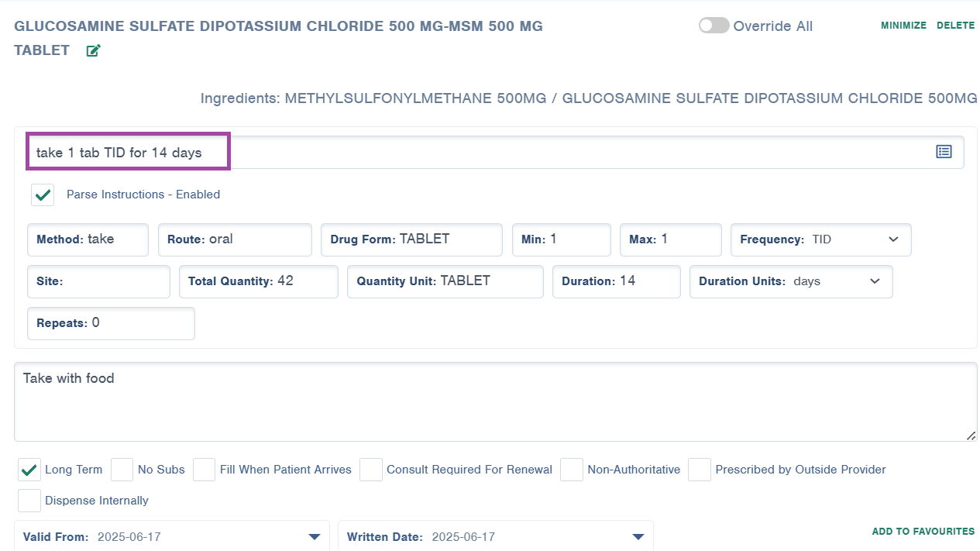Screen dimensions: 980x551
Task: Click ADD TO FAVOURITES
Action: click(x=923, y=532)
